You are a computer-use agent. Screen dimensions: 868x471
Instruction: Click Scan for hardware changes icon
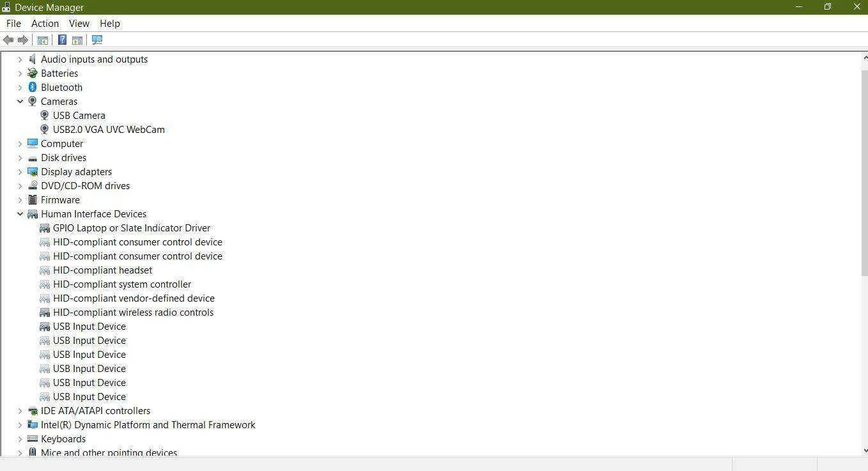[97, 40]
